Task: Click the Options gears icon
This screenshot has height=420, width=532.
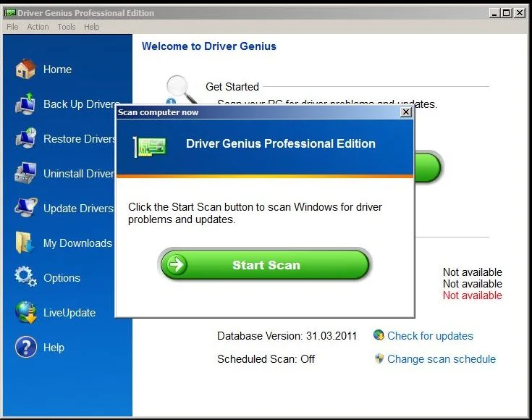Action: point(25,277)
